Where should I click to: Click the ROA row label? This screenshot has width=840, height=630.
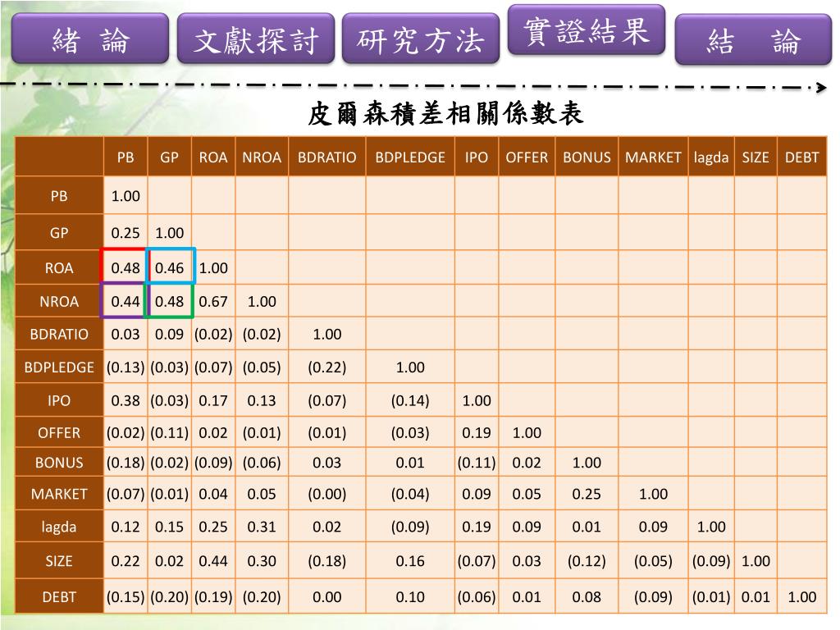[59, 267]
